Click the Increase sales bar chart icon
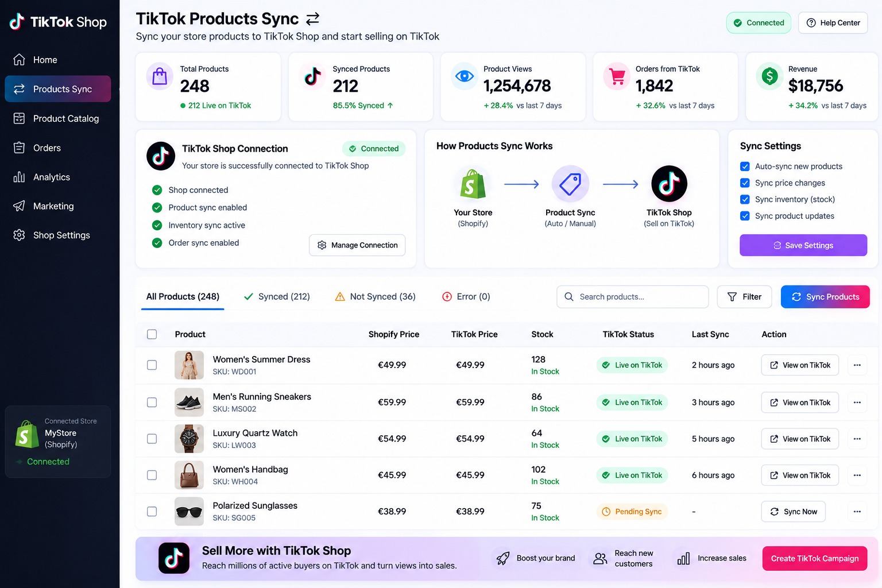 point(683,558)
